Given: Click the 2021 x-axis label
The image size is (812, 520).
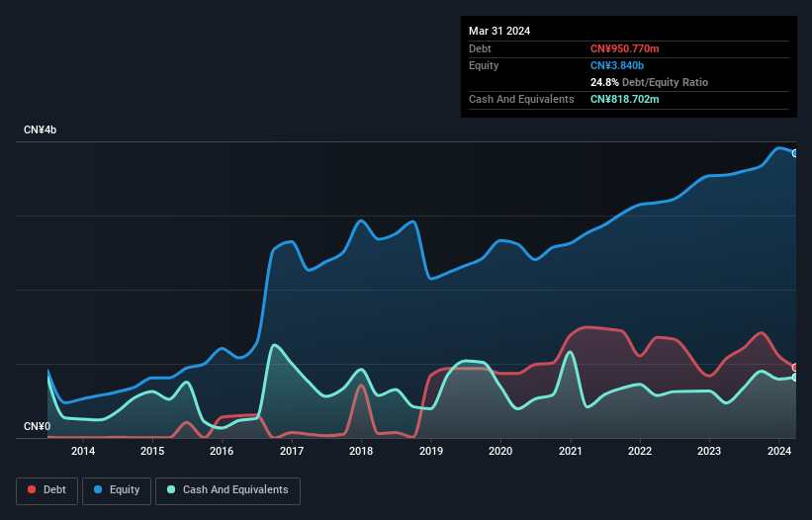Looking at the screenshot, I should [570, 451].
